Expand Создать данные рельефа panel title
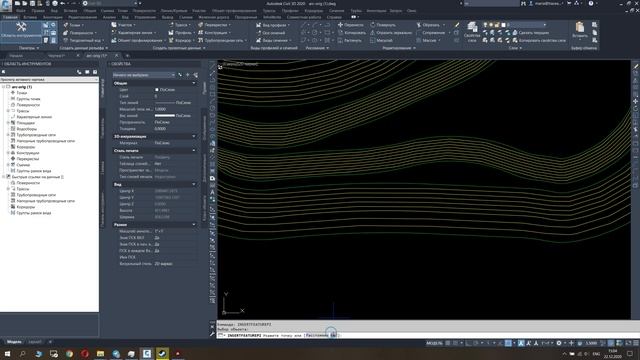 (84, 48)
